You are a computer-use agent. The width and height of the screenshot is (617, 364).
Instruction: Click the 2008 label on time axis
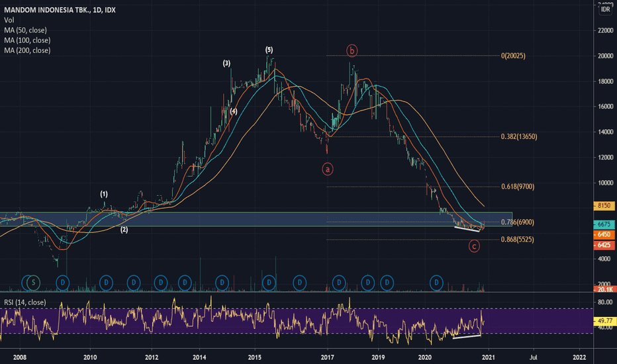[x=20, y=357]
